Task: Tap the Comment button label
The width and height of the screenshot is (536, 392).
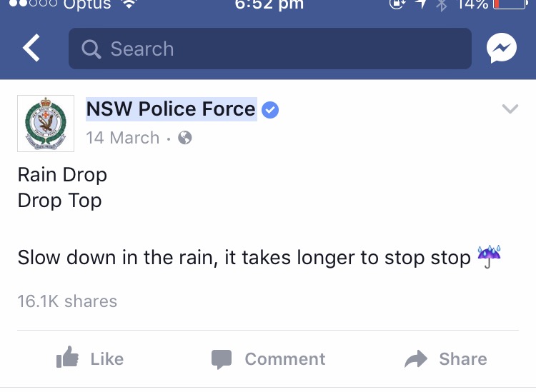Action: coord(285,359)
